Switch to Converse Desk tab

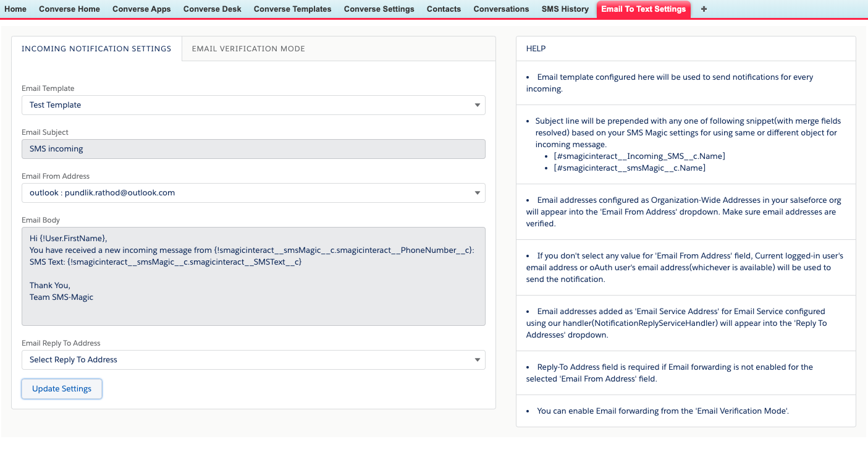click(x=213, y=9)
